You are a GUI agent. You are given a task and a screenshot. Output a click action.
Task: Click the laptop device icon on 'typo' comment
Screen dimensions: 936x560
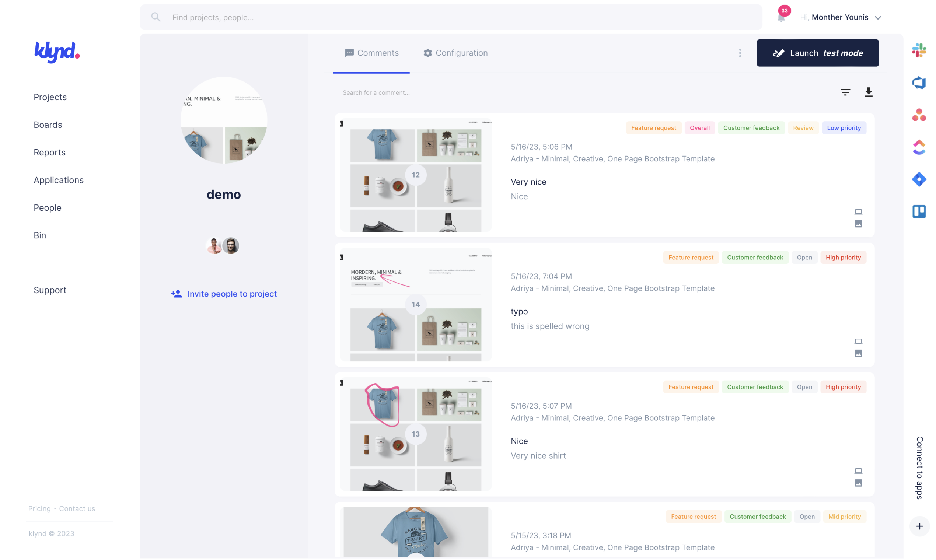(858, 341)
